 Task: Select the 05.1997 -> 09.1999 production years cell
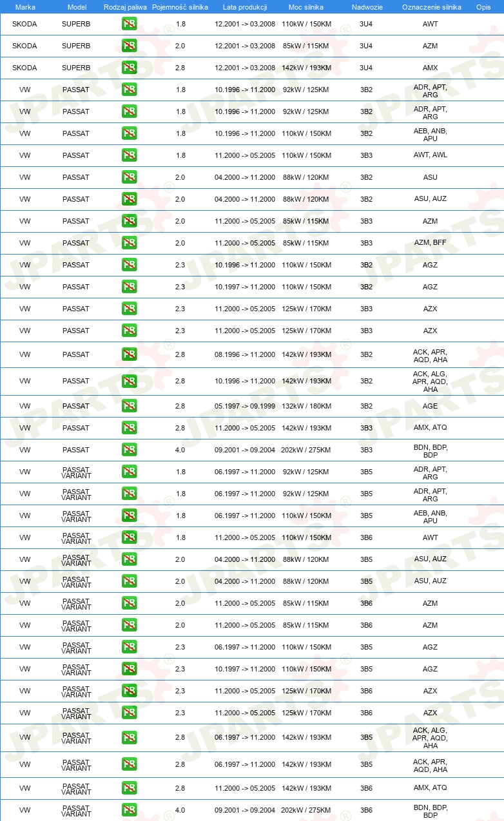[x=245, y=406]
